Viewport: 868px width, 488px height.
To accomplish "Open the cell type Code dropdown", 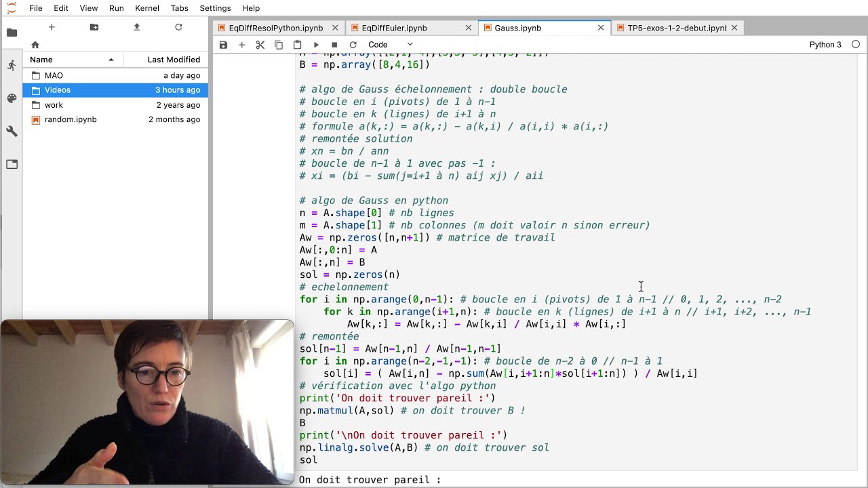I will click(x=391, y=45).
